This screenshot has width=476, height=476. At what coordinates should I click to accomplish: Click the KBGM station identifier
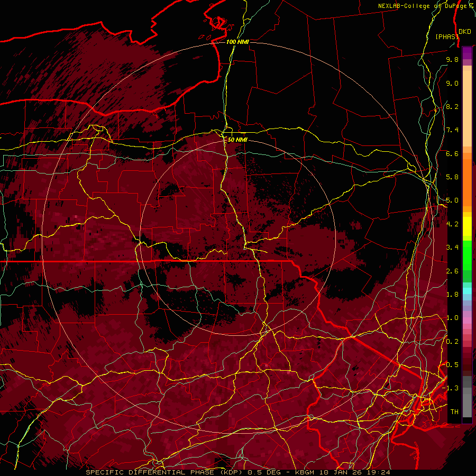306,472
